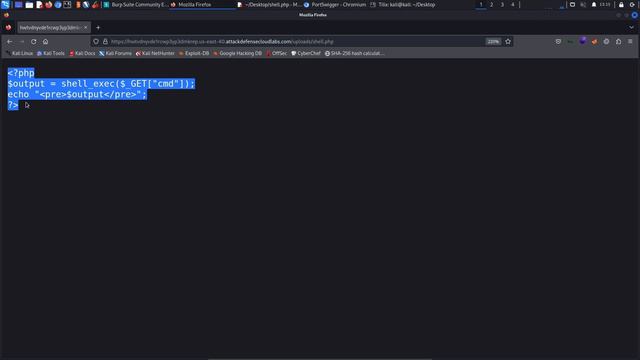Switch to Mozilla Firefox taskbar entry
This screenshot has height=360, width=640.
click(x=202, y=5)
